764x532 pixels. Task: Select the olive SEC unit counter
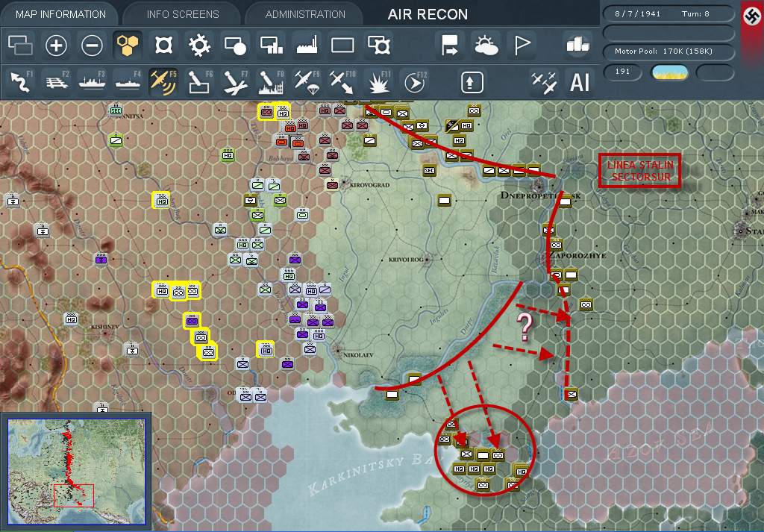429,171
